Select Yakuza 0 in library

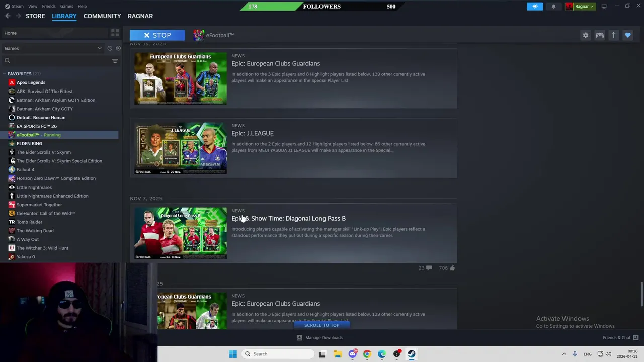pos(26,257)
